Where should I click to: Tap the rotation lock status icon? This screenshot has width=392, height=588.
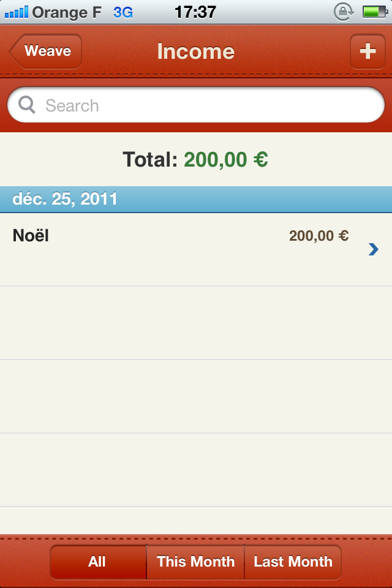[x=344, y=11]
